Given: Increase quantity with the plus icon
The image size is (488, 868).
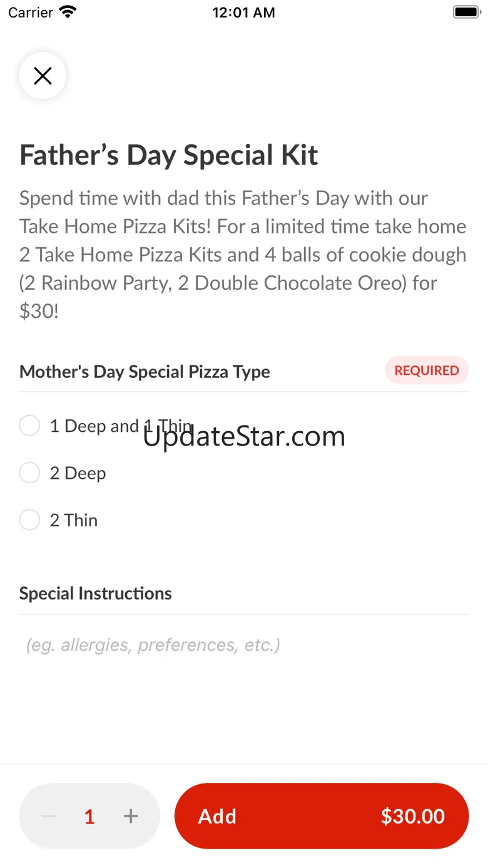Looking at the screenshot, I should 131,816.
